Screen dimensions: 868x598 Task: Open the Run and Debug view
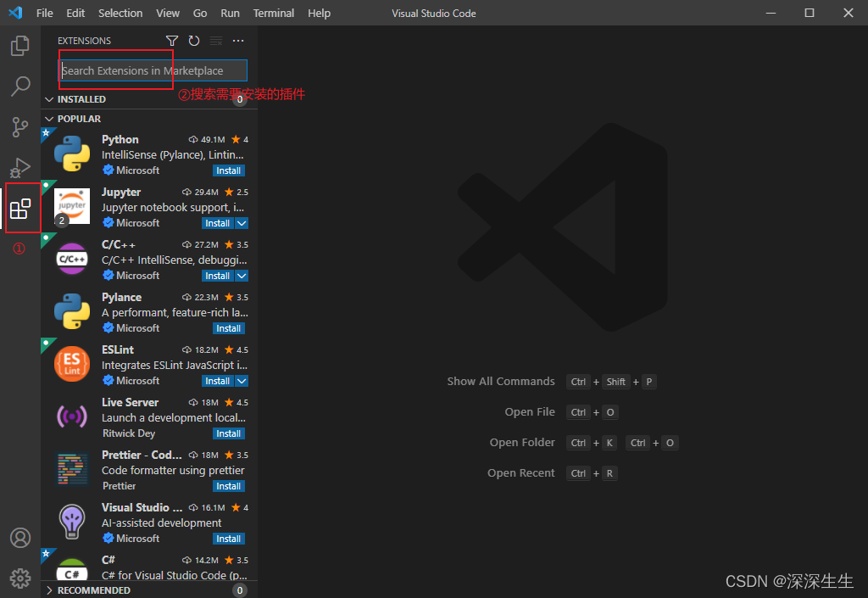(x=20, y=168)
